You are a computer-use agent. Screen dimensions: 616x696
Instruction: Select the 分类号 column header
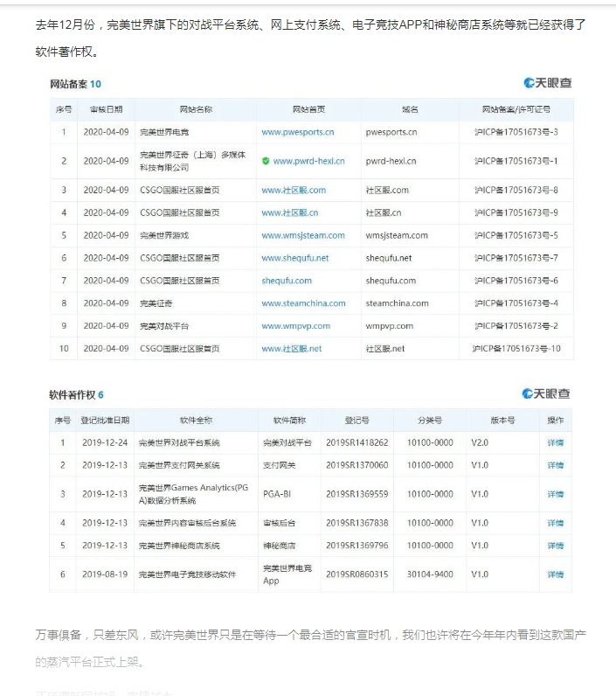tap(430, 421)
